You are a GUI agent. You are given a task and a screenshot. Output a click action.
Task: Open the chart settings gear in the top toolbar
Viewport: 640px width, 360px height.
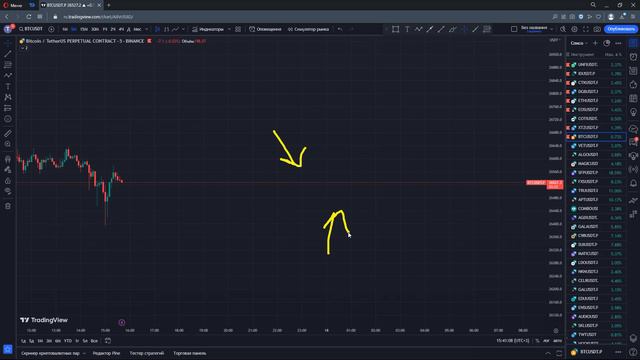click(x=574, y=29)
